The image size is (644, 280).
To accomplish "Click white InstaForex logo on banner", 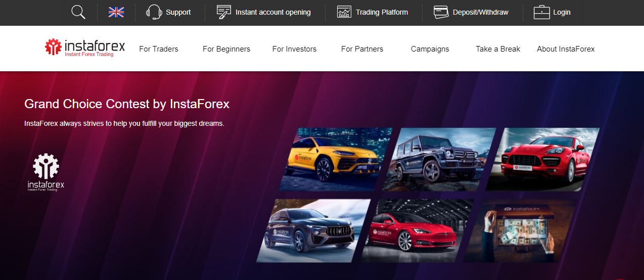I will click(46, 172).
